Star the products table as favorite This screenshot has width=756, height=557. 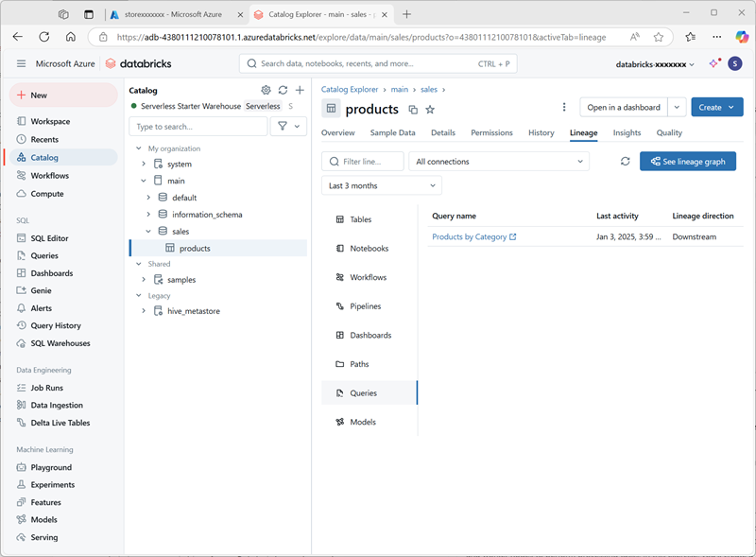point(430,110)
